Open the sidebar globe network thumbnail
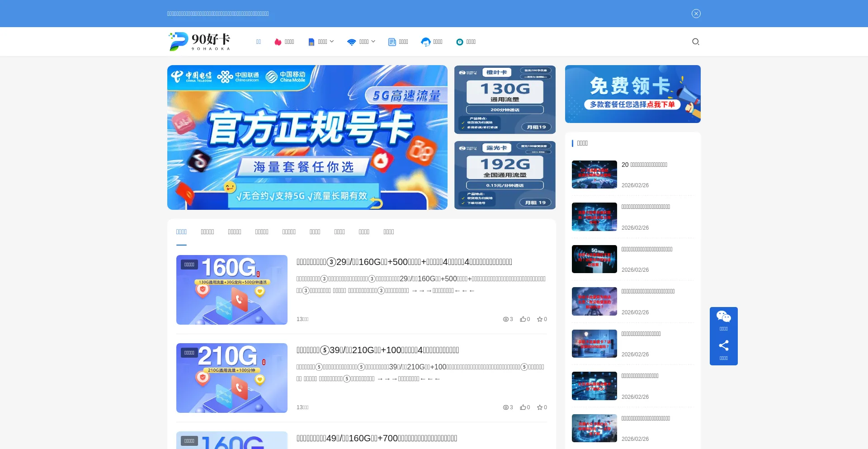The height and width of the screenshot is (449, 868). 594,175
